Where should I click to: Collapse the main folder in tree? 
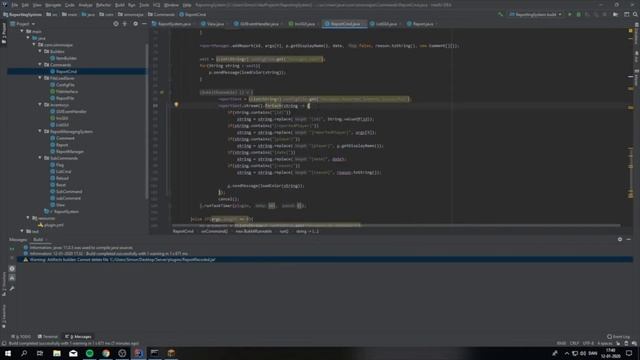(22, 31)
